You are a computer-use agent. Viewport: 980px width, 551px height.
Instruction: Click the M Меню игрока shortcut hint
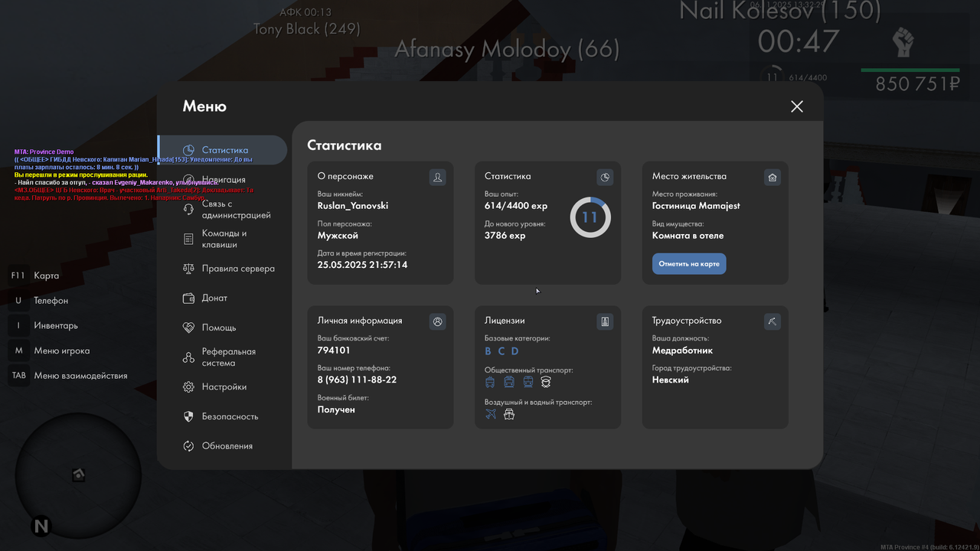pyautogui.click(x=51, y=350)
